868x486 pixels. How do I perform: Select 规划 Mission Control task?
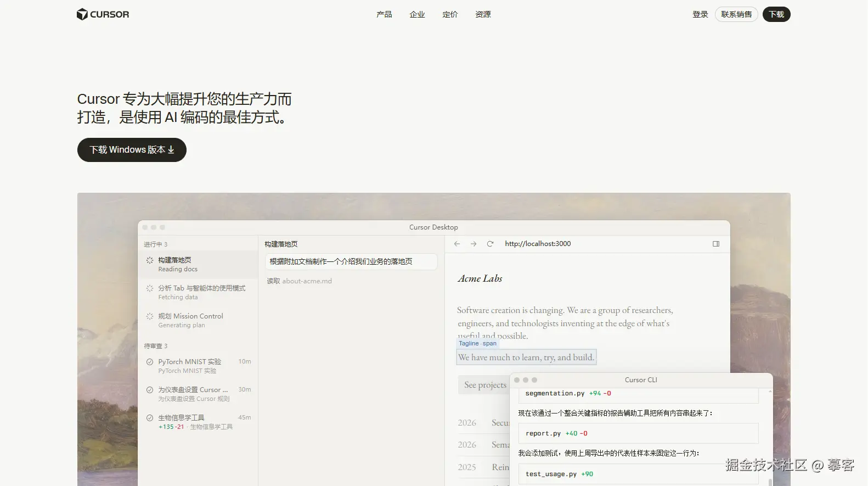(198, 320)
